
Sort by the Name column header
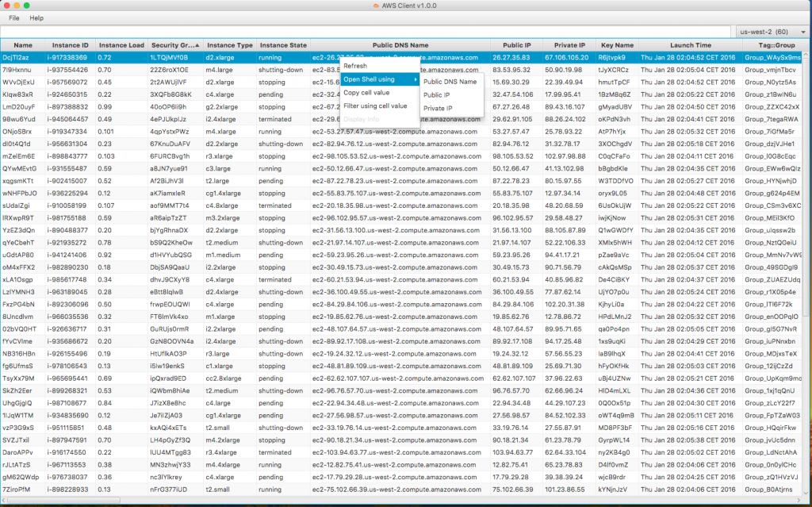pyautogui.click(x=23, y=45)
